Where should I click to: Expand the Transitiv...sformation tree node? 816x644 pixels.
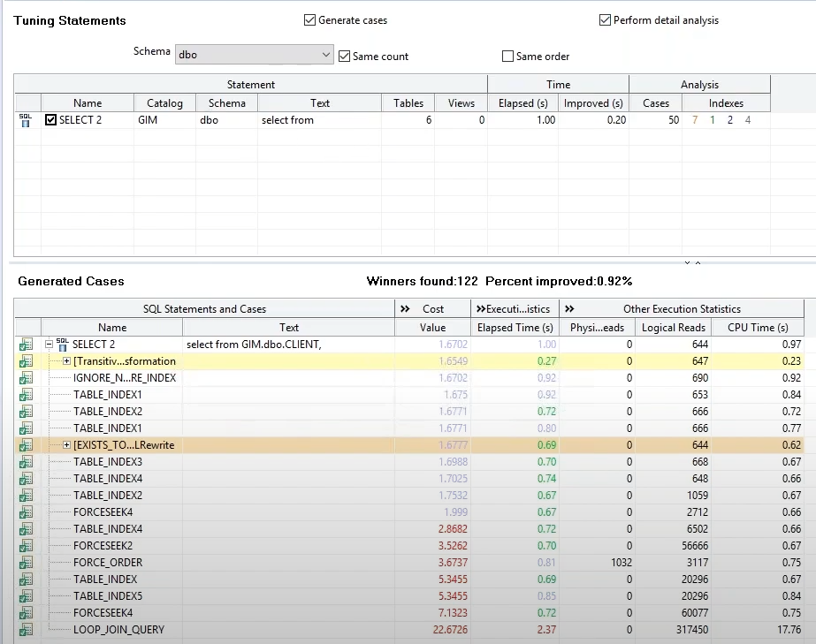click(66, 361)
